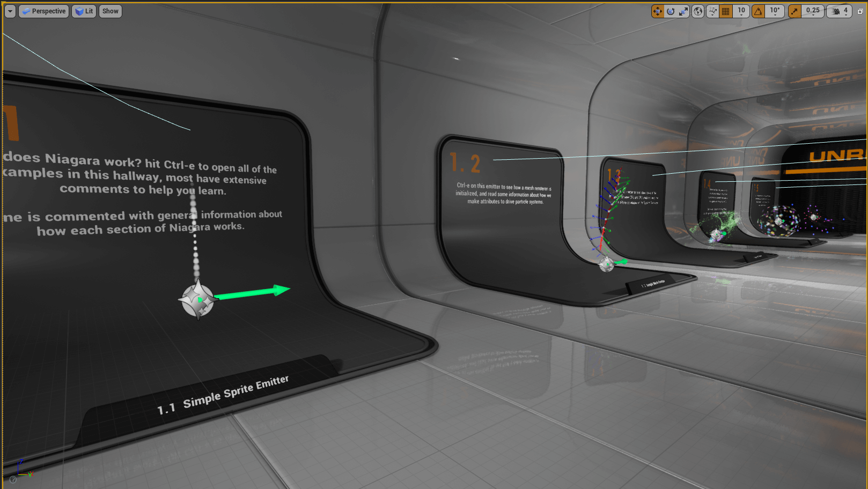Select the rotate transform tool
The width and height of the screenshot is (868, 489).
[x=671, y=11]
